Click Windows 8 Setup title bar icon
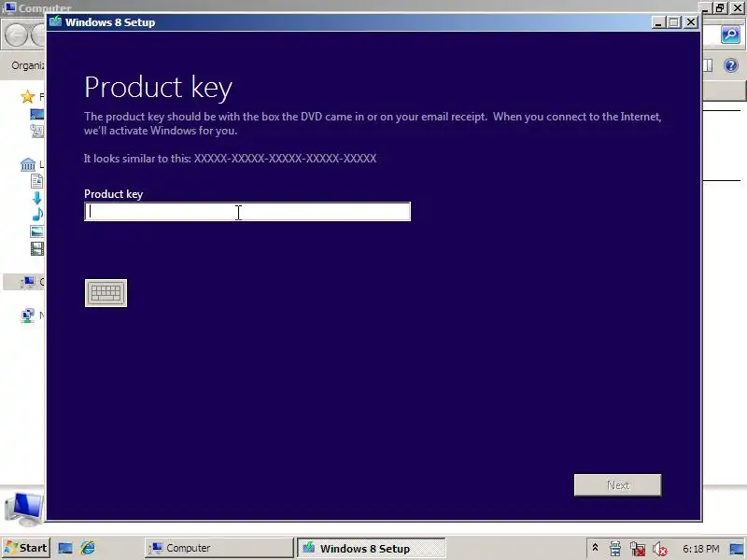Viewport: 747px width, 560px height. pyautogui.click(x=56, y=21)
